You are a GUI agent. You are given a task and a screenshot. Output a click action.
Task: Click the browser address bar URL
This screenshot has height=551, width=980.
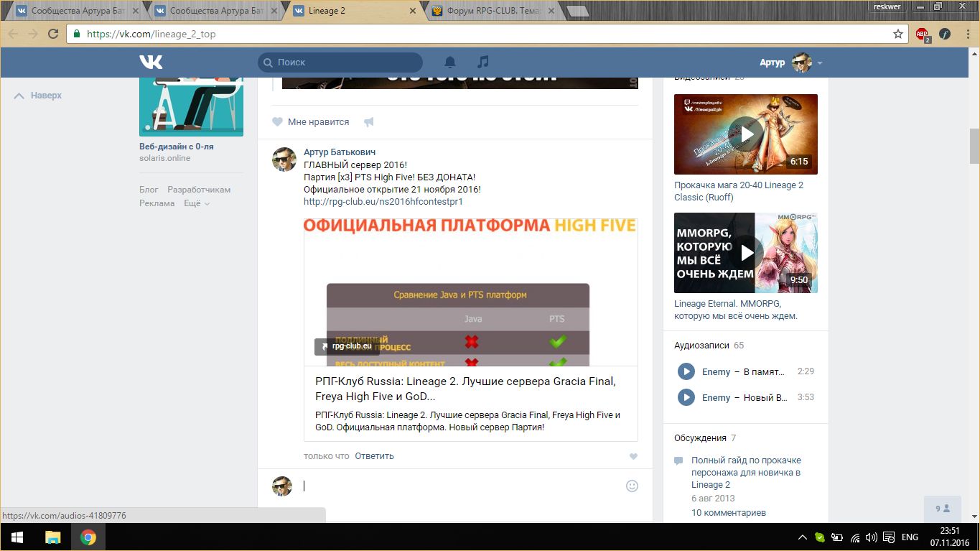151,34
